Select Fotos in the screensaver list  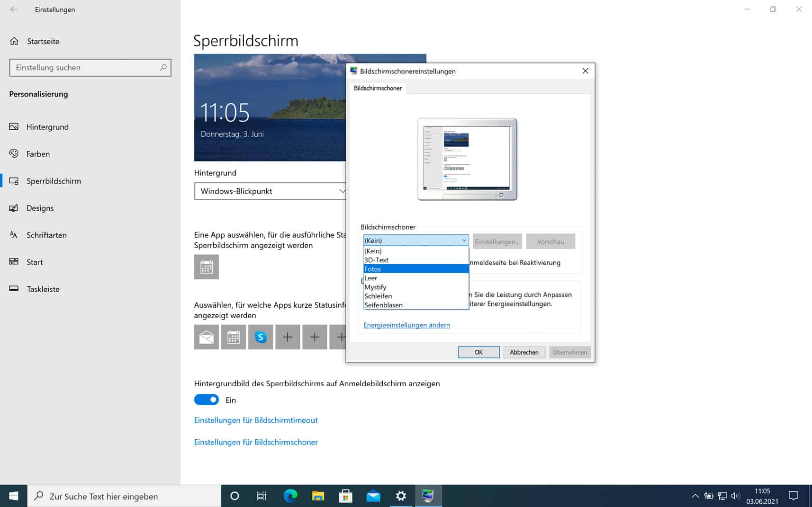coord(416,269)
